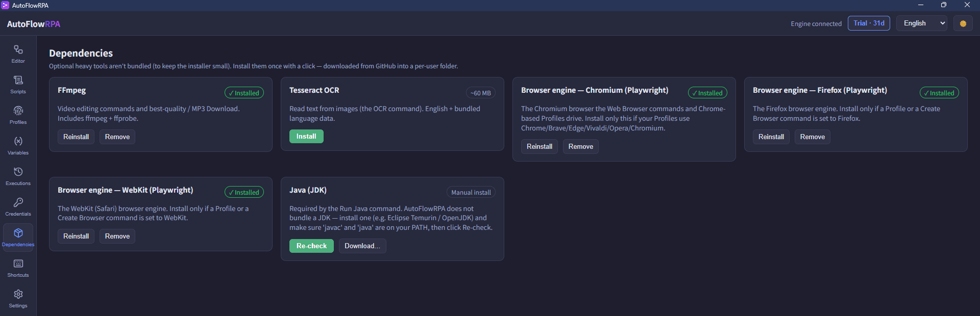Re-check the Java JDK installation

(311, 246)
